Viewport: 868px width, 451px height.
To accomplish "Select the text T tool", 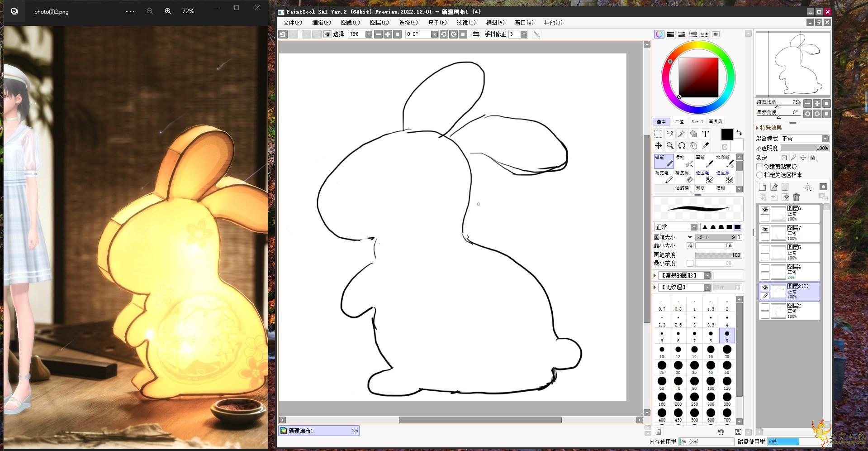I will tap(705, 134).
